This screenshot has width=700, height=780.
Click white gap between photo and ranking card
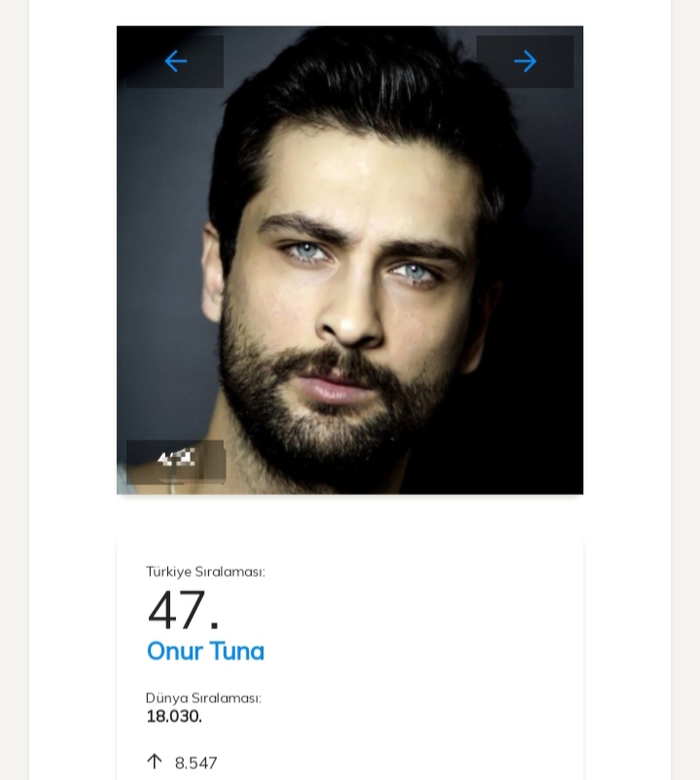click(350, 515)
